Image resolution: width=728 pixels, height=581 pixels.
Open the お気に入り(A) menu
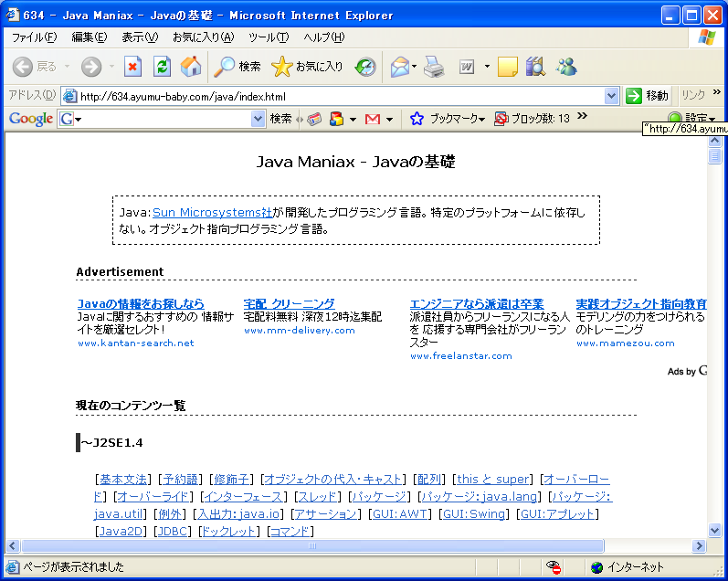(x=204, y=37)
